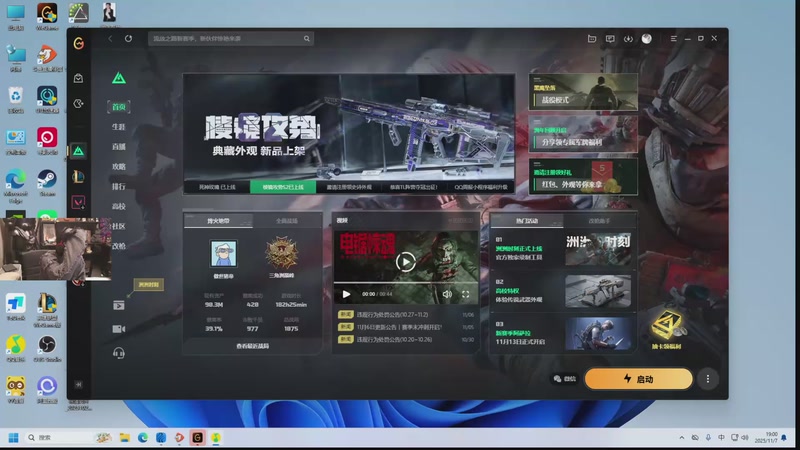Open the Steam desktop icon
The image size is (800, 450).
point(47,184)
